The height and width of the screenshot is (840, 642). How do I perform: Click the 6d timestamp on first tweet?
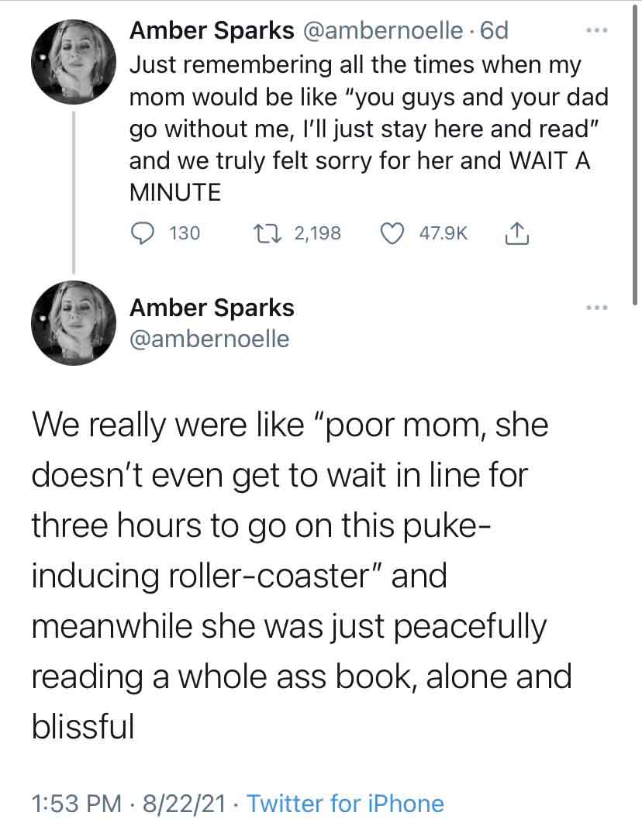pos(494,30)
